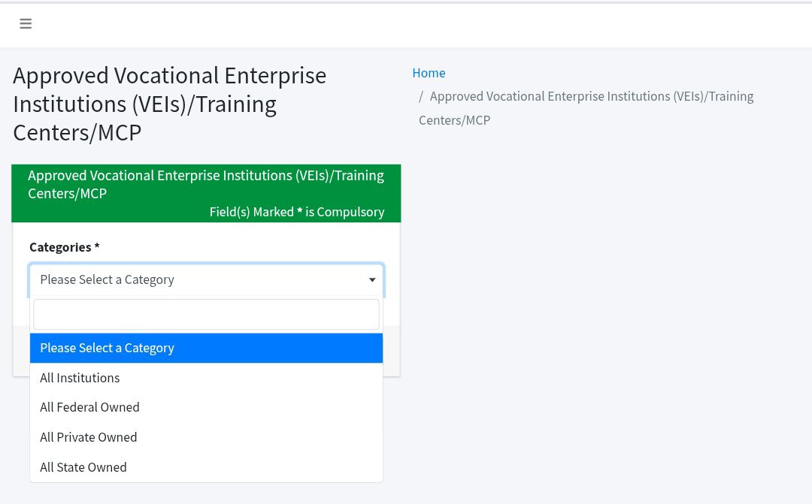The width and height of the screenshot is (812, 504).
Task: Pick All Federal Owned from list
Action: coord(206,407)
